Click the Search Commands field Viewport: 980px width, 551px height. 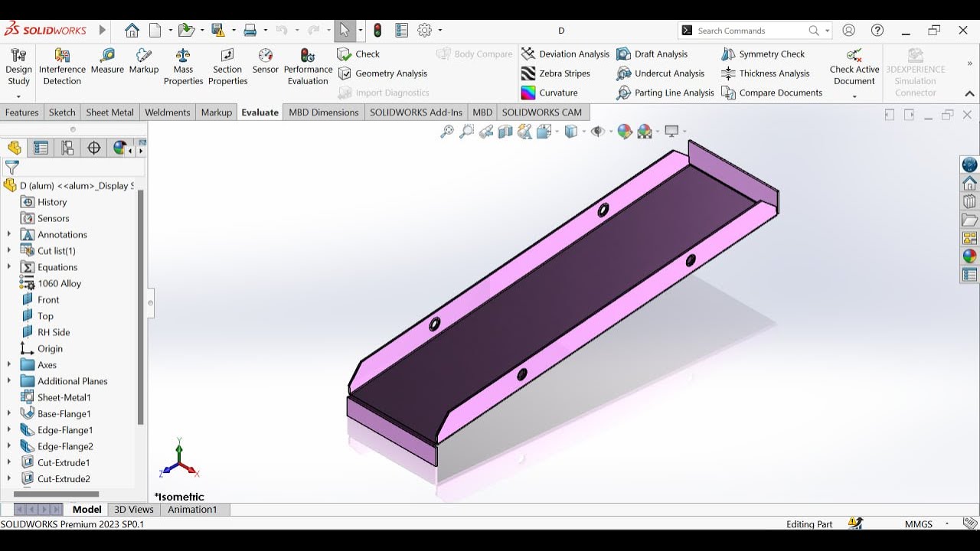pyautogui.click(x=750, y=31)
